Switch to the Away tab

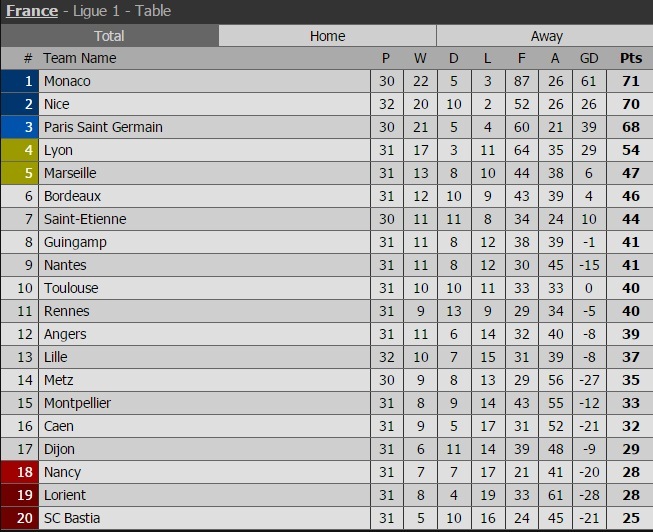coord(546,36)
